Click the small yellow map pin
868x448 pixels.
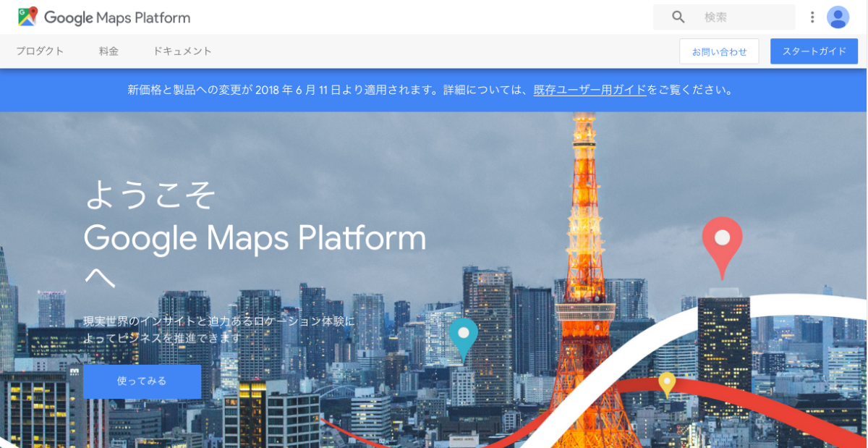pos(666,383)
